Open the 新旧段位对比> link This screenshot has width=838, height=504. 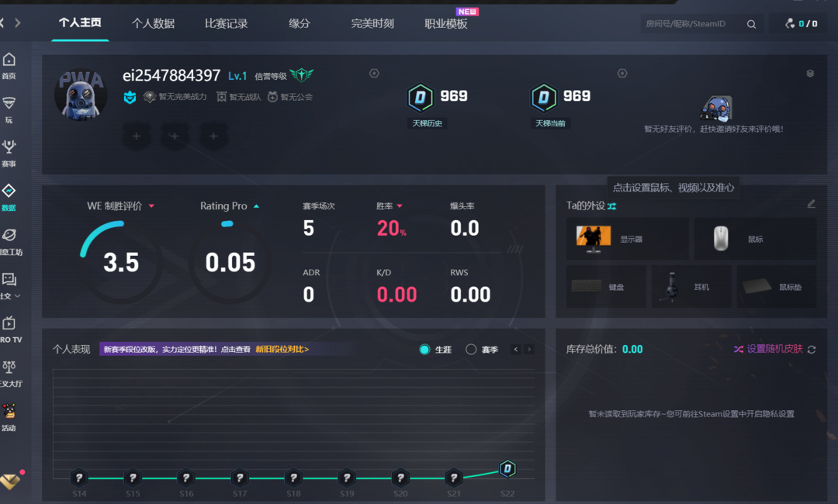click(x=282, y=349)
